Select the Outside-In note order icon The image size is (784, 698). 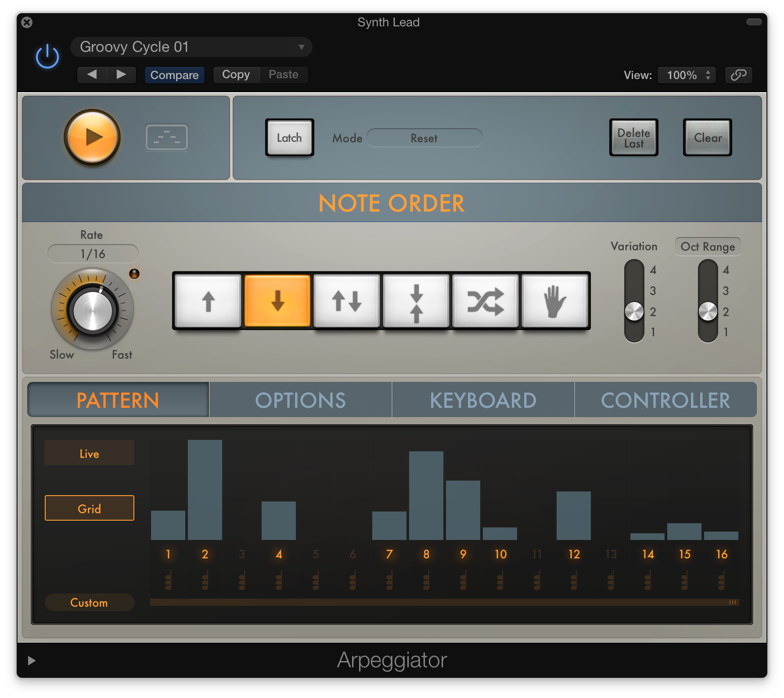(416, 300)
